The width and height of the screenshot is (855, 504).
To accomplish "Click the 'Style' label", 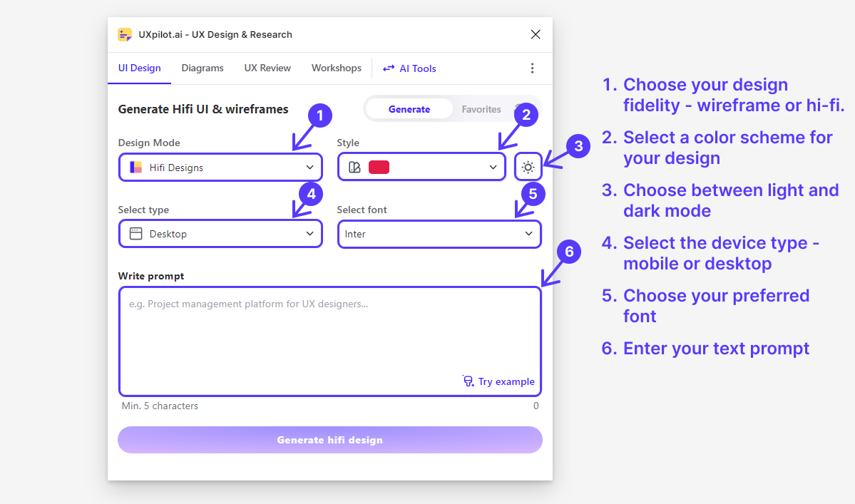I will (x=348, y=143).
